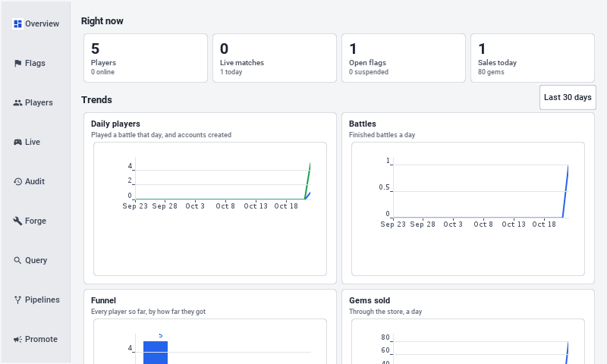
Task: Open the Last 30 days range selector
Action: click(568, 98)
